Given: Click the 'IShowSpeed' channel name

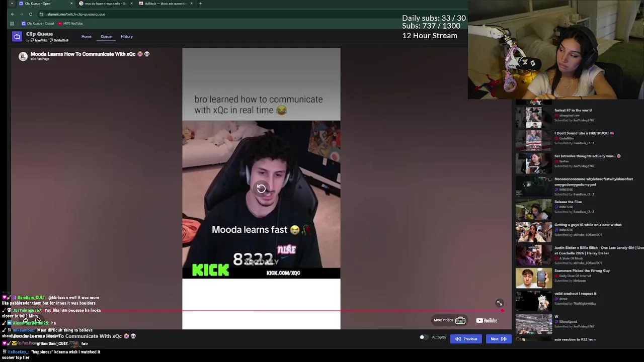Looking at the screenshot, I should (568, 321).
